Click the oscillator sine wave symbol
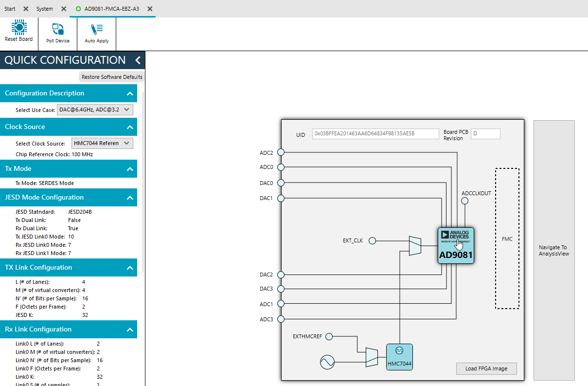 tap(327, 362)
